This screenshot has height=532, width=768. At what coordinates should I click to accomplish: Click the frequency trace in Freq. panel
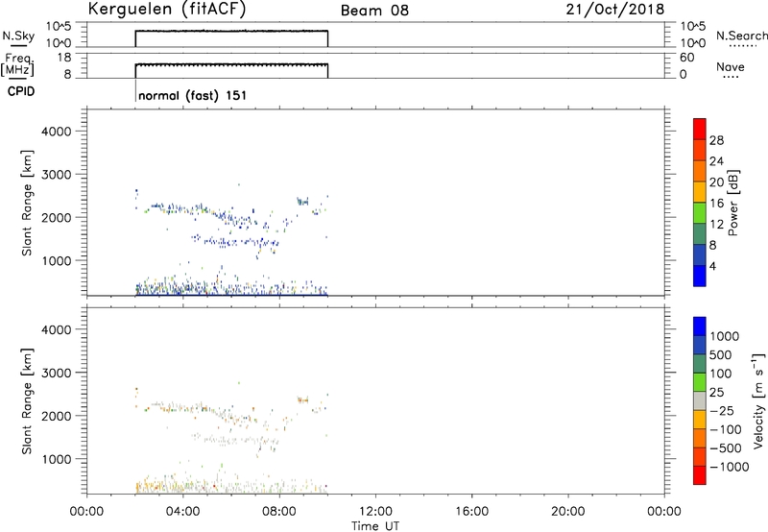(x=231, y=64)
